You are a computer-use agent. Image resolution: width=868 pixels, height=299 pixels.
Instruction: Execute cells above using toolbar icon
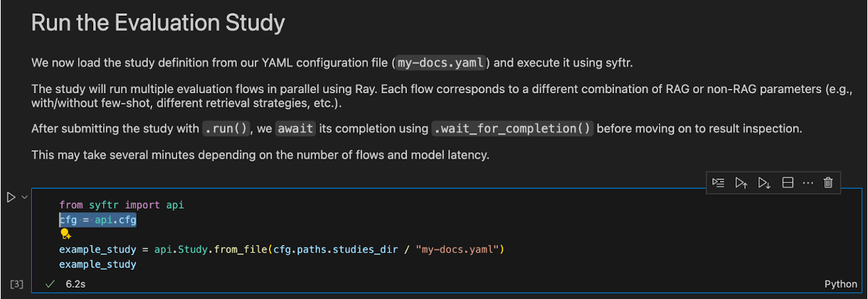tap(741, 183)
